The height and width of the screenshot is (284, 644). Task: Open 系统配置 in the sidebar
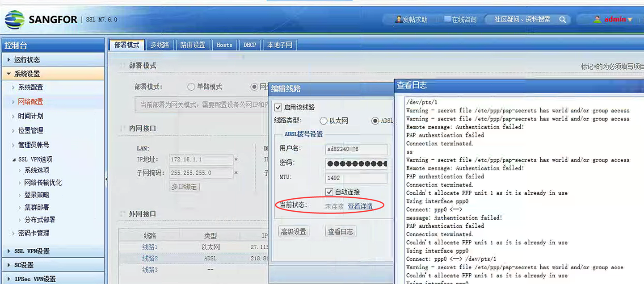(30, 88)
